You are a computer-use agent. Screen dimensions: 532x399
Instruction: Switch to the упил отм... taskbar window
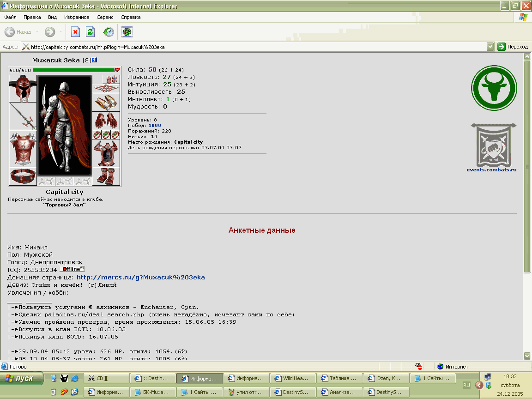pyautogui.click(x=246, y=392)
